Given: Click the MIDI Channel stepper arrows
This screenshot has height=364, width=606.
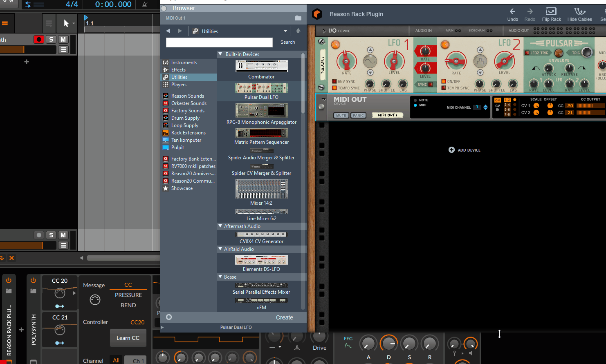Looking at the screenshot, I should (485, 107).
